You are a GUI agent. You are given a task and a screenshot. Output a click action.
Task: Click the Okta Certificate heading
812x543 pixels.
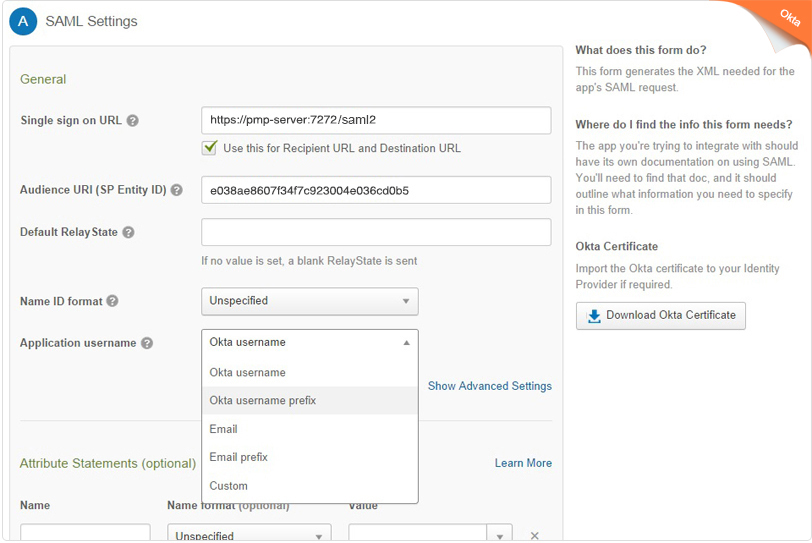(617, 246)
